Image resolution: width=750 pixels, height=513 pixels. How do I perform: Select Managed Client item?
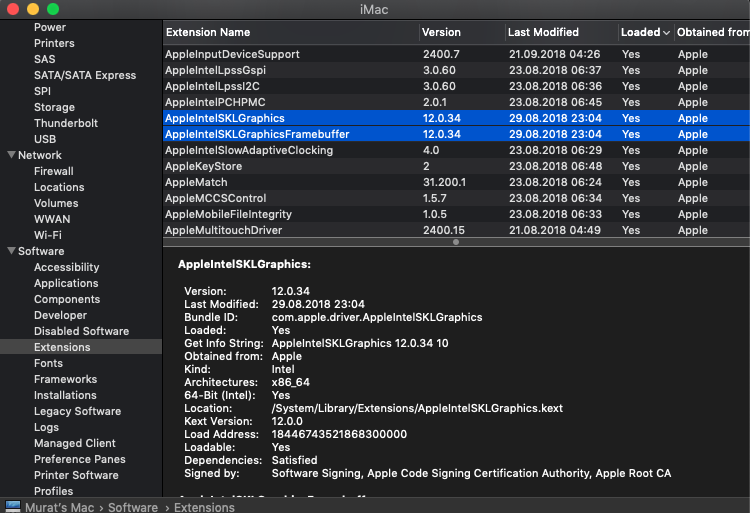point(75,444)
